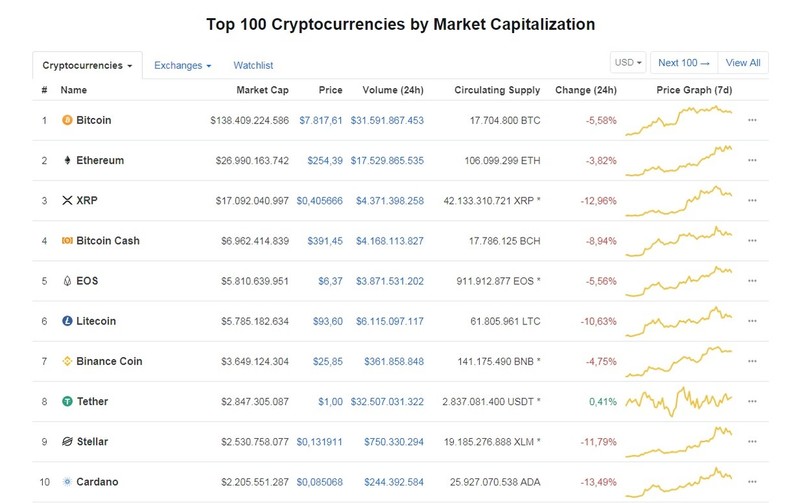The height and width of the screenshot is (503, 800).
Task: Open the EOS price link $6,37
Action: [330, 281]
